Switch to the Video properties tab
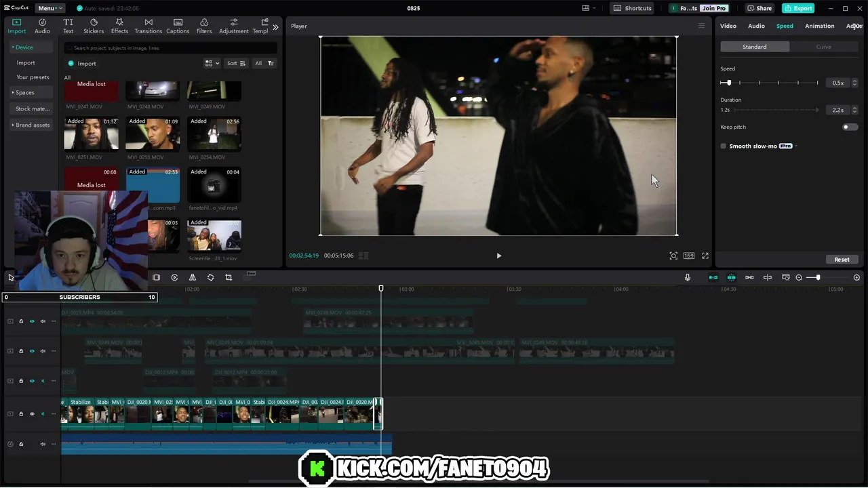 (x=728, y=26)
